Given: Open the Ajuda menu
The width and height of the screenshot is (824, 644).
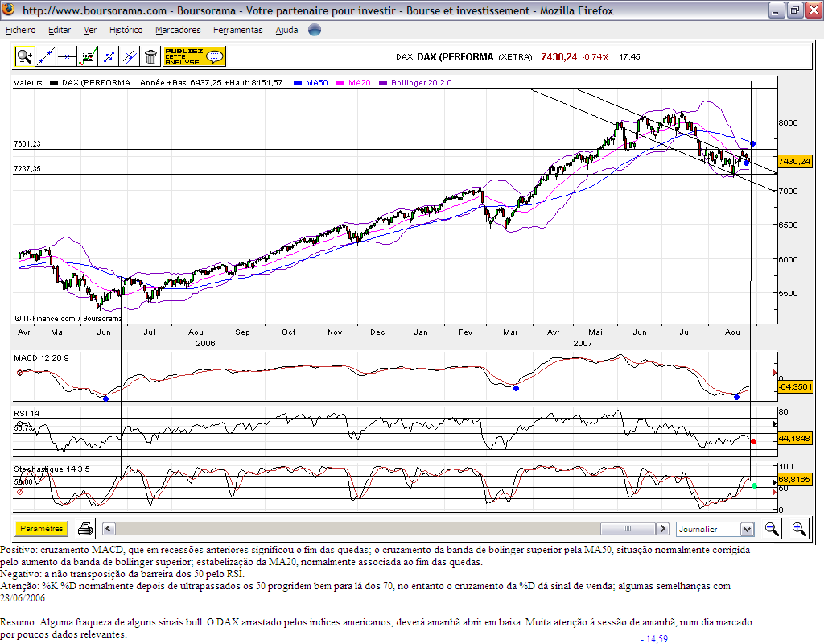Looking at the screenshot, I should pyautogui.click(x=287, y=30).
